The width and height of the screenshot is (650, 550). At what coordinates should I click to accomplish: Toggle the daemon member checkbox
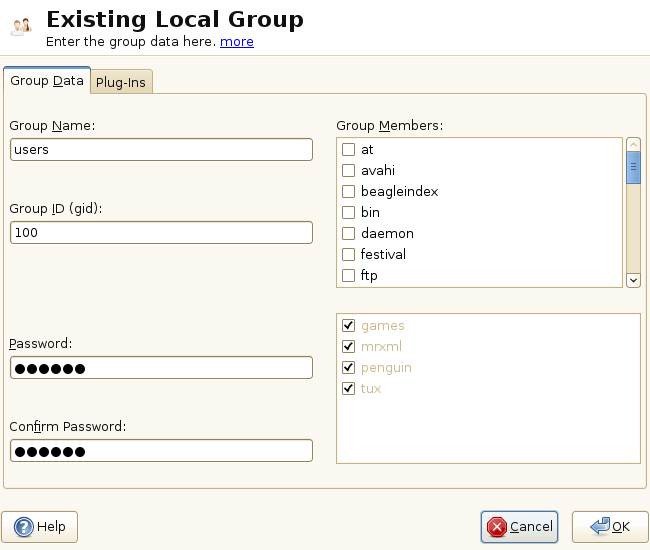[349, 234]
